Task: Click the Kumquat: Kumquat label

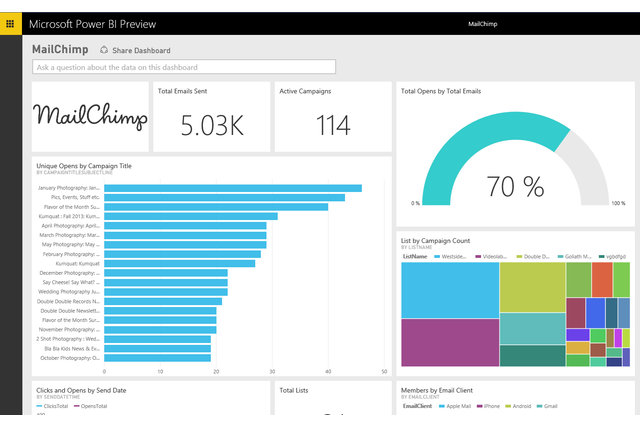Action: pyautogui.click(x=78, y=264)
